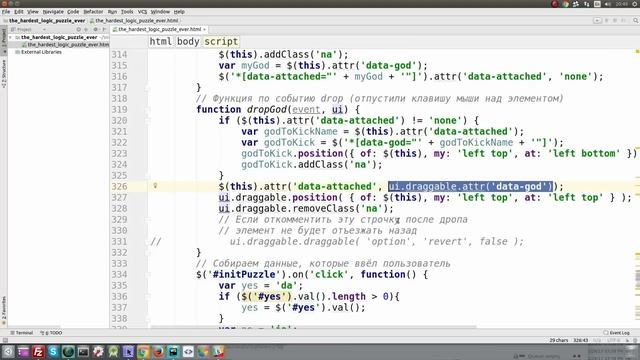The image size is (640, 360).
Task: Open FileZilla from the taskbar
Action: tap(38, 351)
